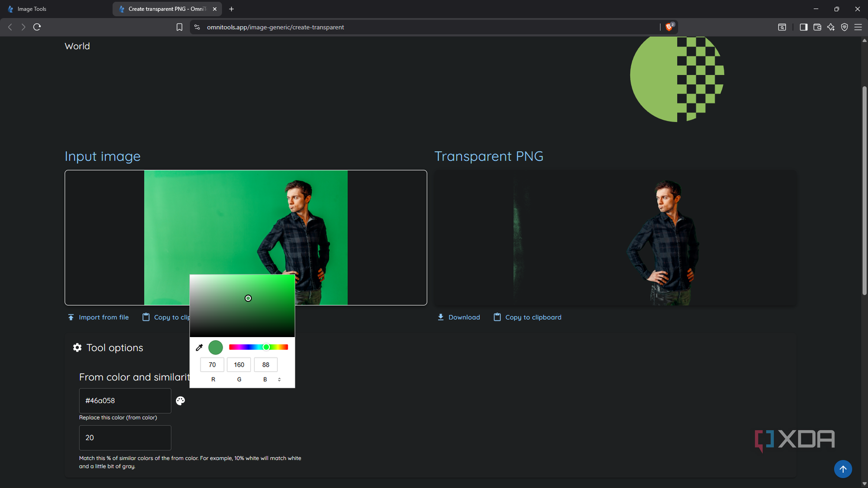Switch the RGB color format toggle arrows
The image size is (868, 488).
[x=279, y=379]
